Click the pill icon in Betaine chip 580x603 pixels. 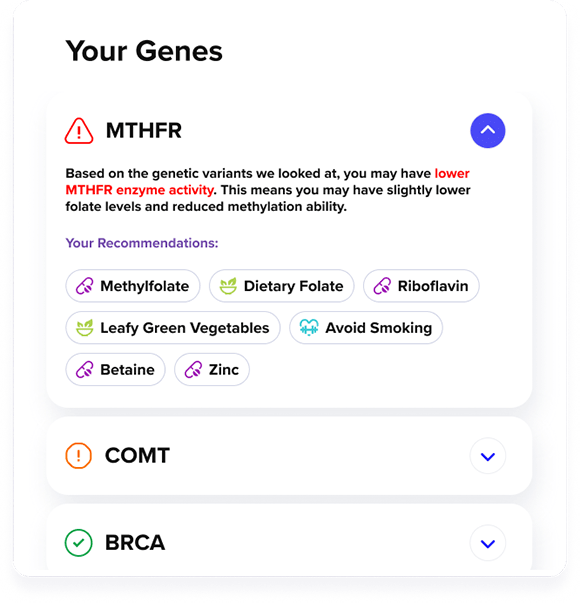(x=85, y=370)
